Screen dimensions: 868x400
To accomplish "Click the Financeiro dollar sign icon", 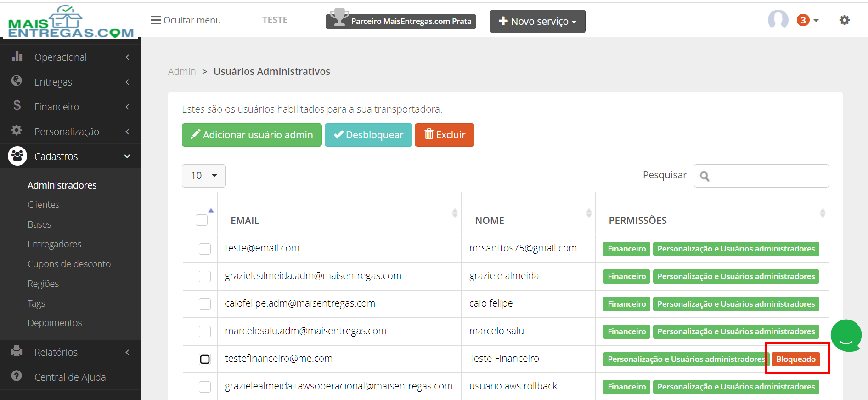I will pos(17,106).
